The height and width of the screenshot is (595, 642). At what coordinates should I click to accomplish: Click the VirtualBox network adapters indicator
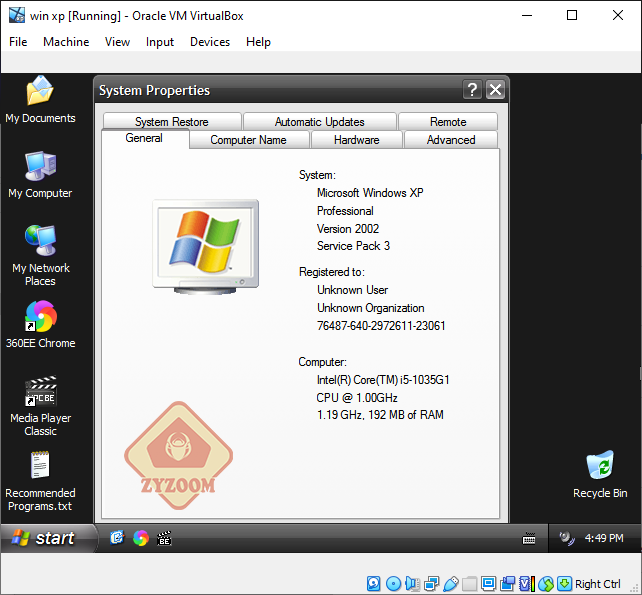(432, 584)
